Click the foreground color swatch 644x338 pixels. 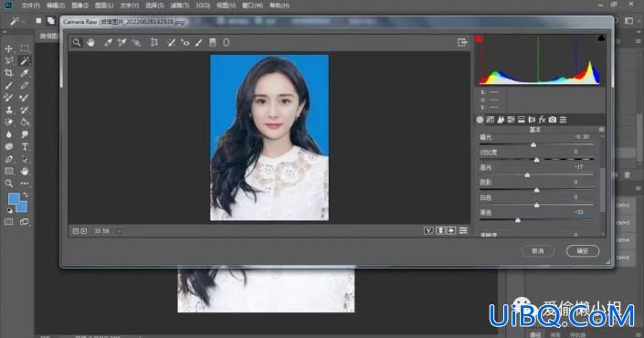[x=14, y=199]
